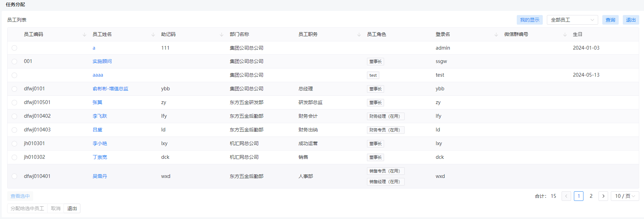The height and width of the screenshot is (219, 644).
Task: Click the 任务分配 page title
Action: (15, 4)
